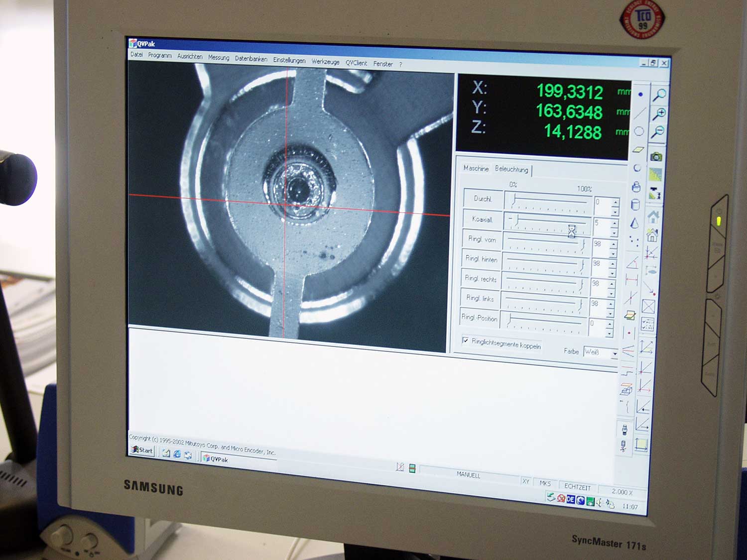Click the Internet Explorer quick launch icon
Image resolution: width=747 pixels, height=560 pixels.
177,454
